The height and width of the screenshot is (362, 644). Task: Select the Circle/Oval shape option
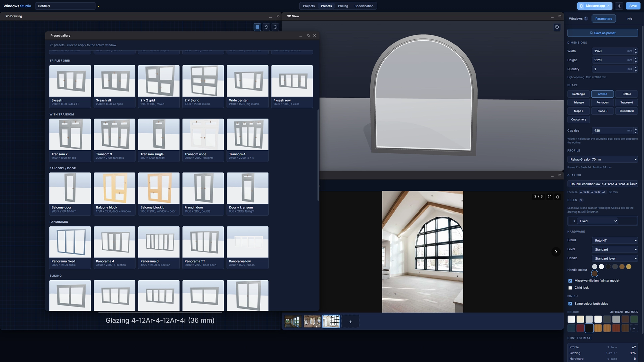tap(627, 111)
